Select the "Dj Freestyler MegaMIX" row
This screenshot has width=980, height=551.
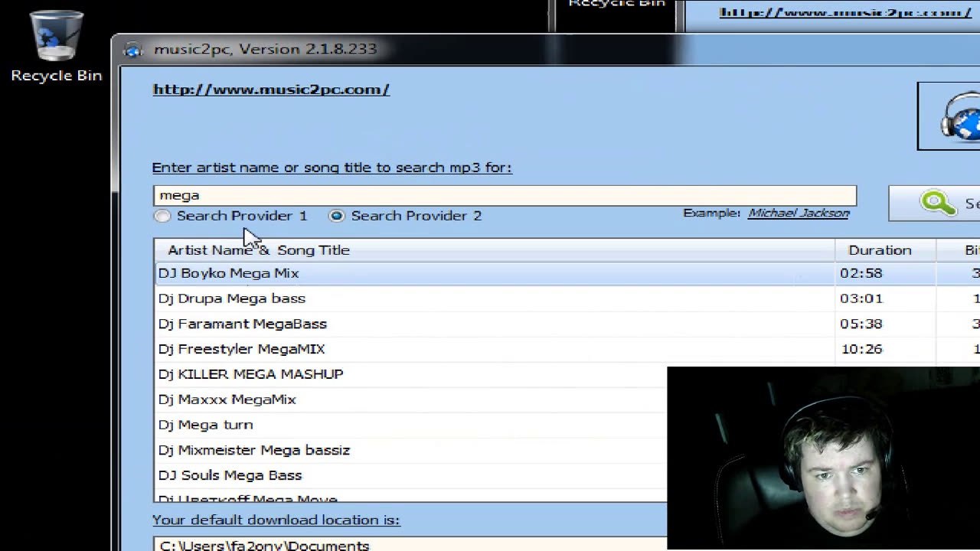[567, 349]
